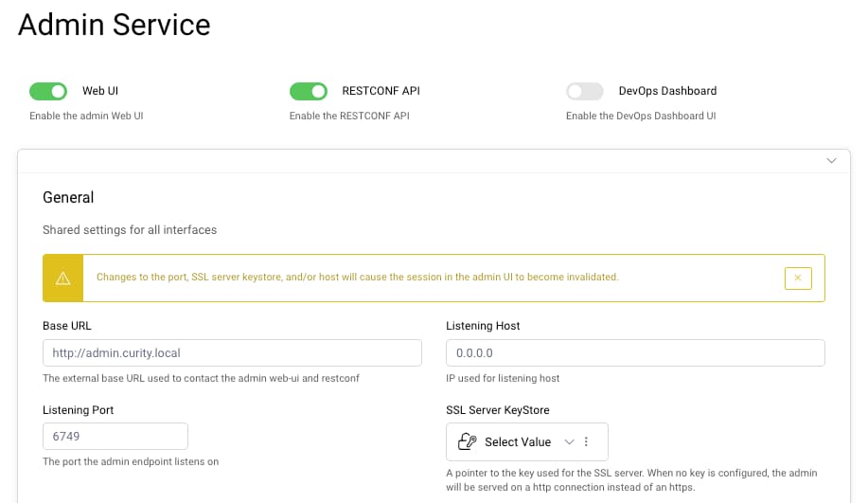Select the Listening Port field showing 6749
The width and height of the screenshot is (868, 503).
click(x=115, y=436)
